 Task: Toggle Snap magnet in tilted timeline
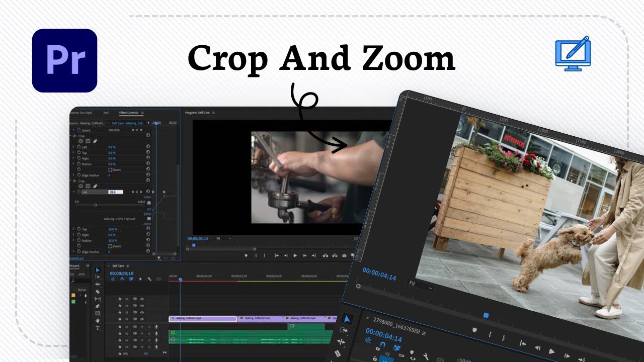[382, 345]
